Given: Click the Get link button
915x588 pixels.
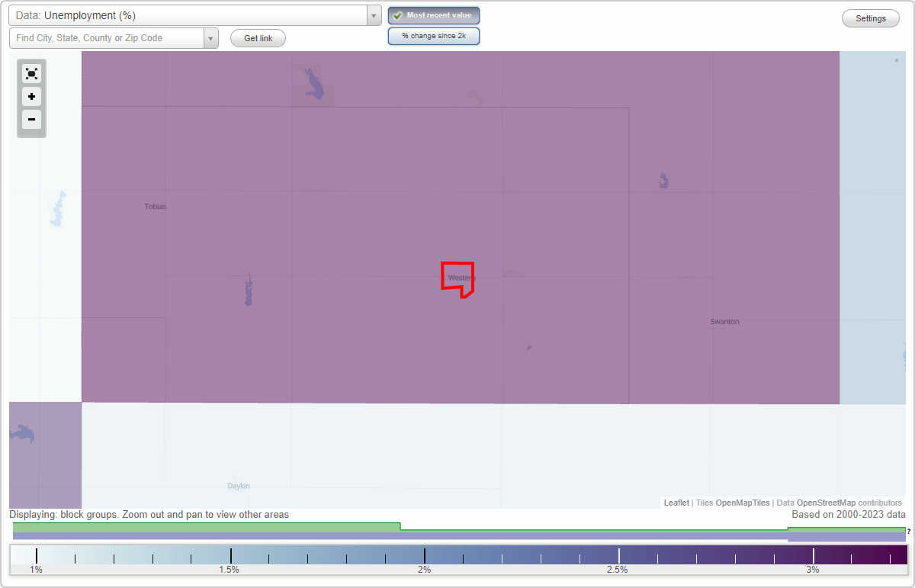Looking at the screenshot, I should coord(258,38).
